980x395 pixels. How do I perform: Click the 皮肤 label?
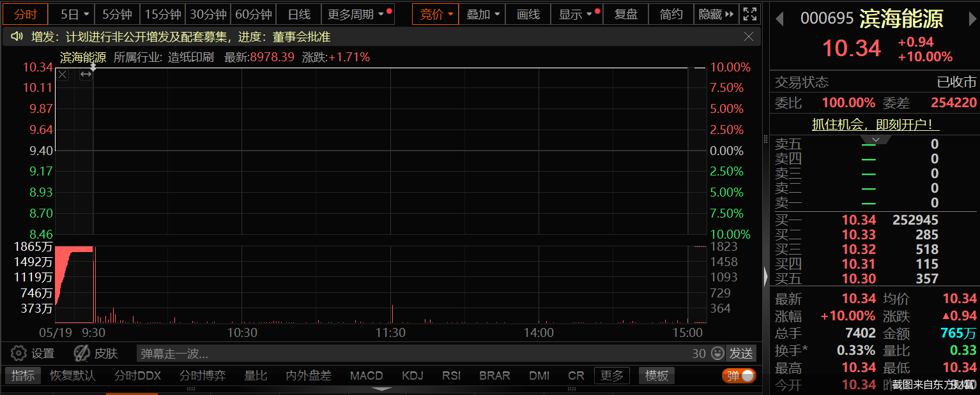[106, 354]
